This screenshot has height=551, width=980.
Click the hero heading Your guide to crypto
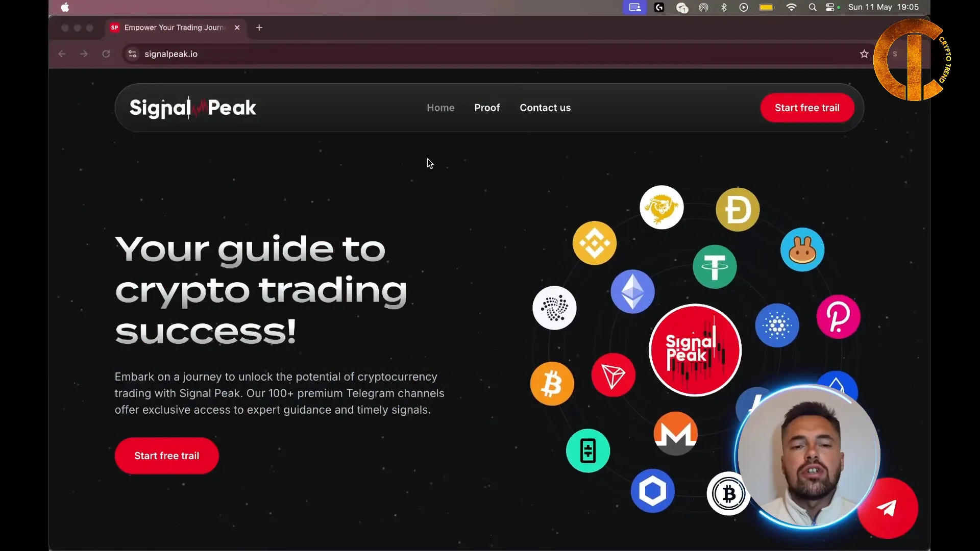261,290
